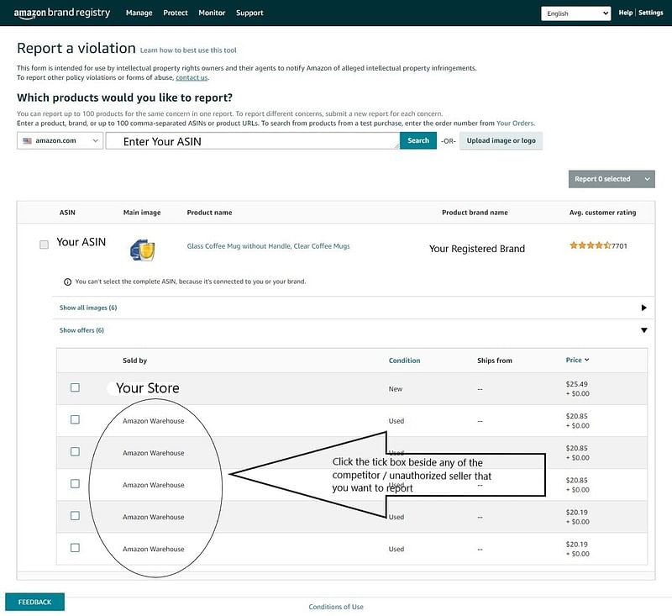Open the coffee mug product thumbnail
Screen dimensions: 672x616
143,250
